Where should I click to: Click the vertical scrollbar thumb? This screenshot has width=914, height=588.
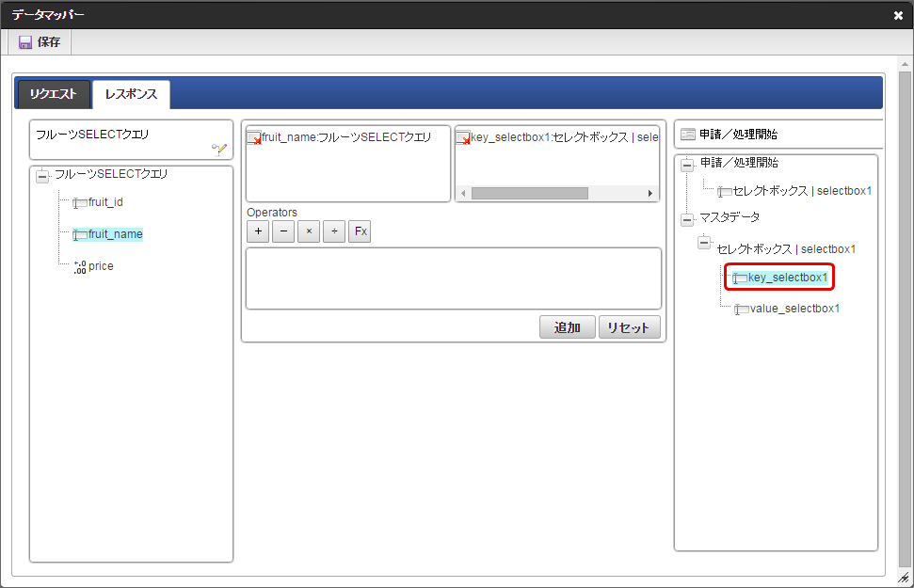(905, 319)
